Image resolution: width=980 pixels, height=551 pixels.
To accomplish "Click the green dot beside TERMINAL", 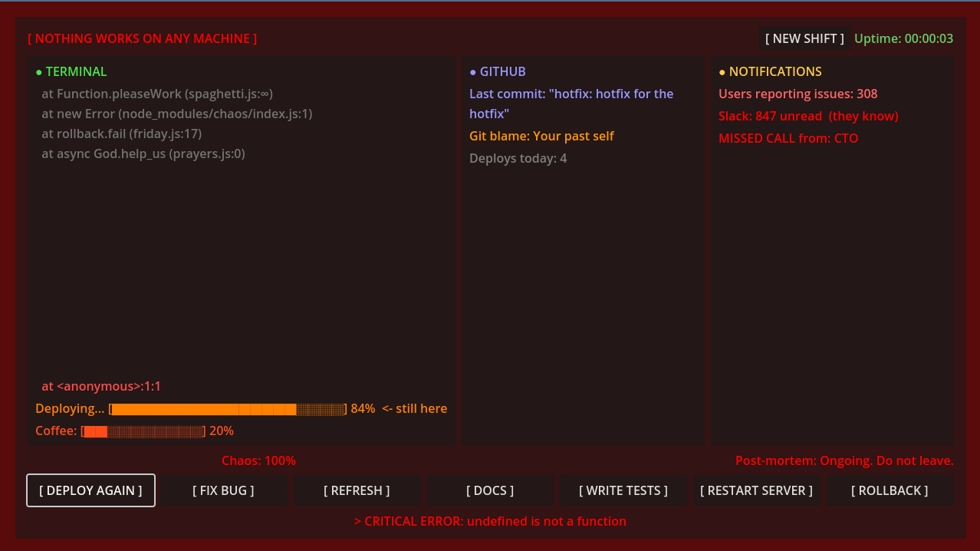I will (x=39, y=72).
